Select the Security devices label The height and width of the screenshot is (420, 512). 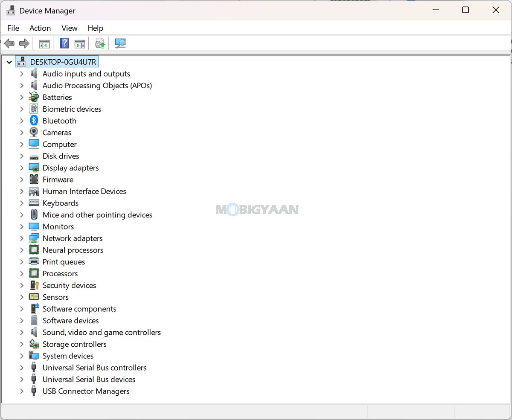69,285
